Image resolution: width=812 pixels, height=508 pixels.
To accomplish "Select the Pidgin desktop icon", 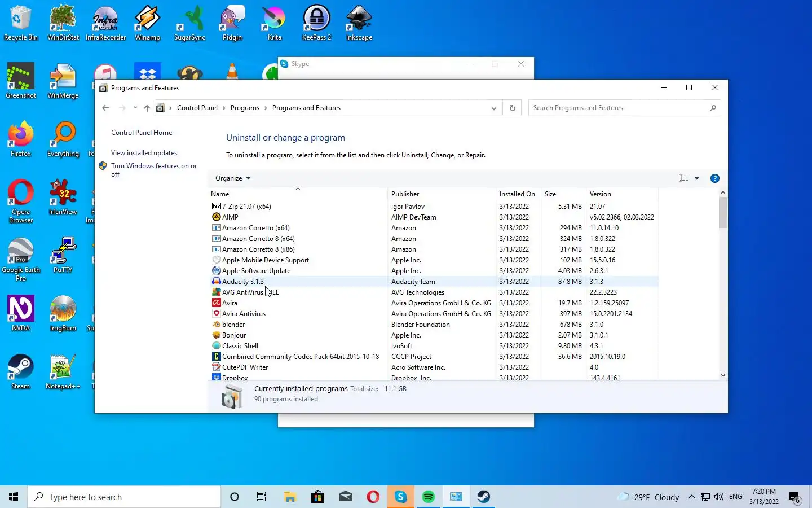I will pos(232,23).
